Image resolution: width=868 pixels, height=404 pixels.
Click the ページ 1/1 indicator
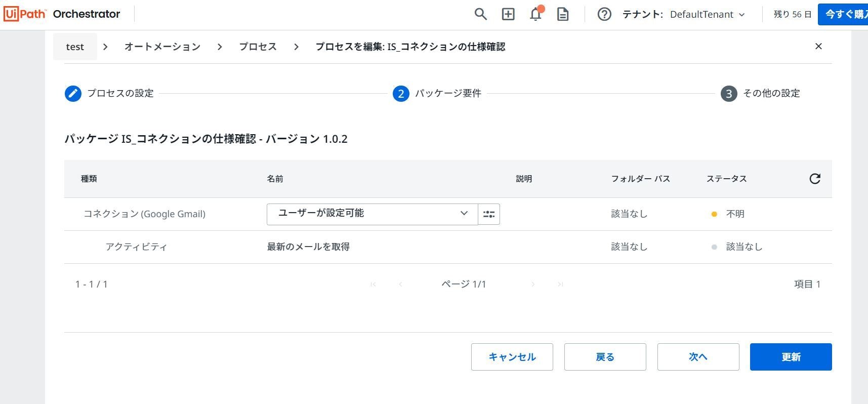tap(464, 285)
